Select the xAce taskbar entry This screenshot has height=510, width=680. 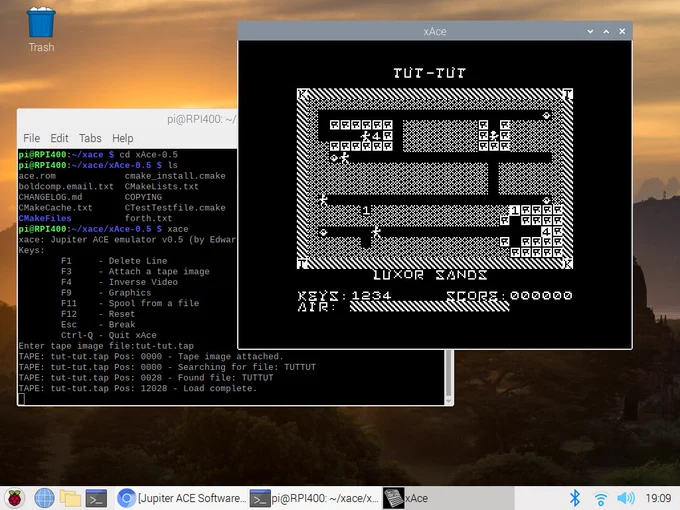(x=448, y=498)
